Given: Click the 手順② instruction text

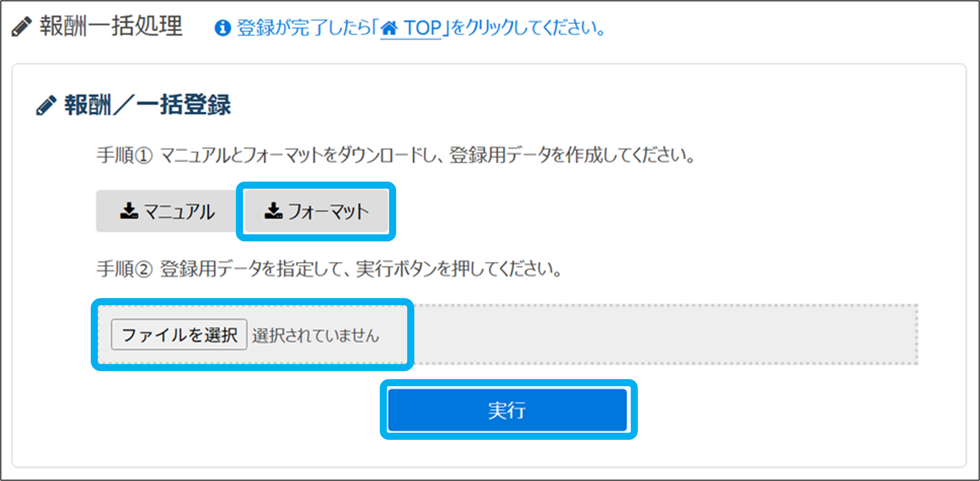Looking at the screenshot, I should point(329,268).
